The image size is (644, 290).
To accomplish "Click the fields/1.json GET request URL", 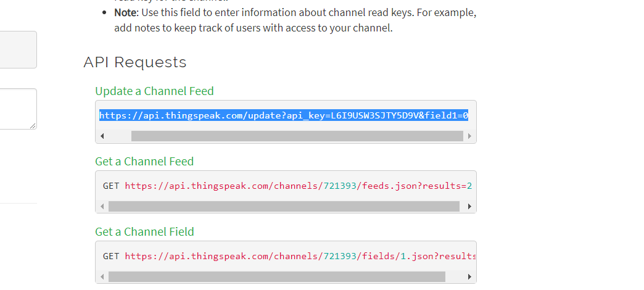I will point(300,256).
